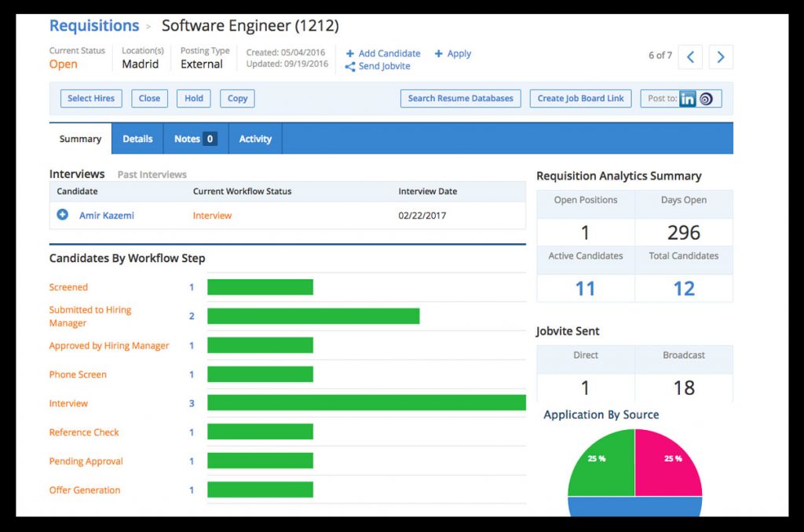Open the Interview workflow step link

coord(68,403)
